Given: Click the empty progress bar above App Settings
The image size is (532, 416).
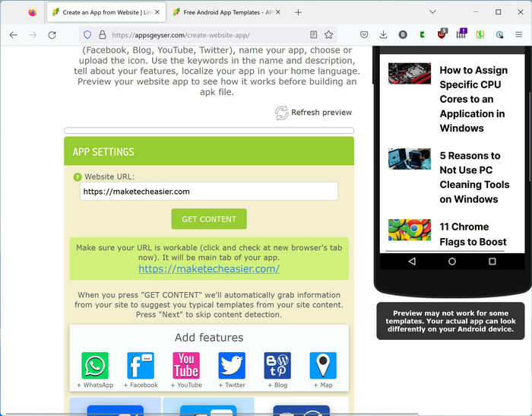Looking at the screenshot, I should [x=209, y=130].
